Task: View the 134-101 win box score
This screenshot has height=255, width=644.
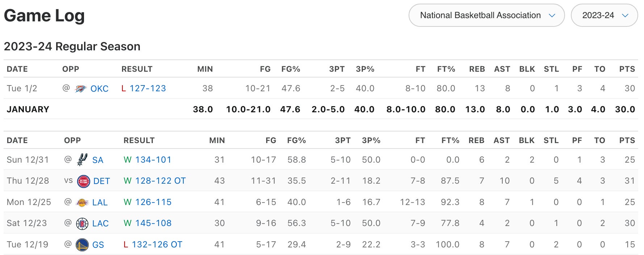Action: (153, 160)
